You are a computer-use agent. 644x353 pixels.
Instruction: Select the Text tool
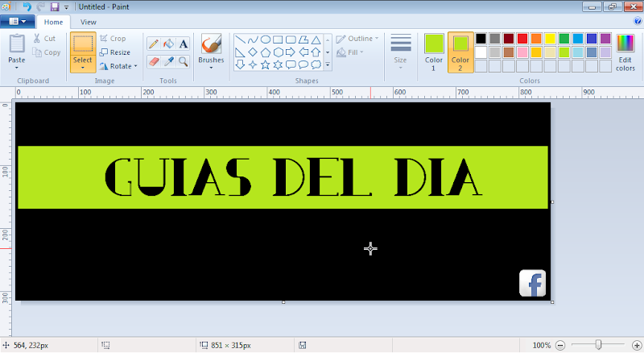184,44
